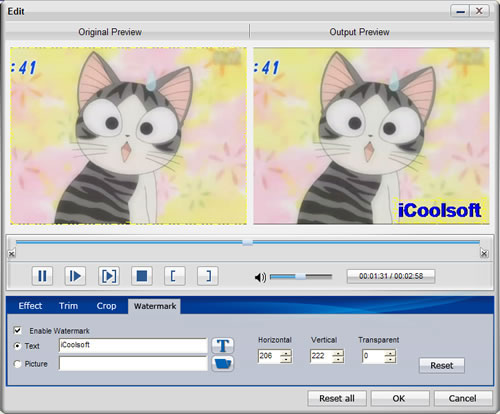
Task: Click the playback progress slider handle
Action: pos(247,242)
